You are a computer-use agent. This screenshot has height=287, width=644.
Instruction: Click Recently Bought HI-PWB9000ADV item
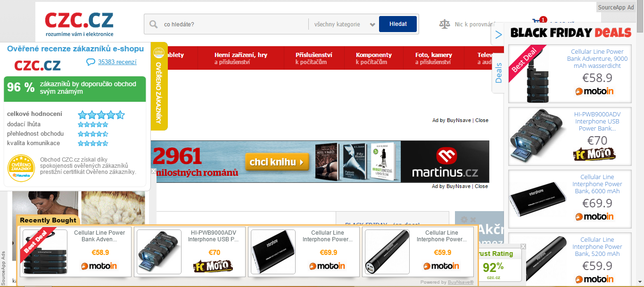point(190,253)
